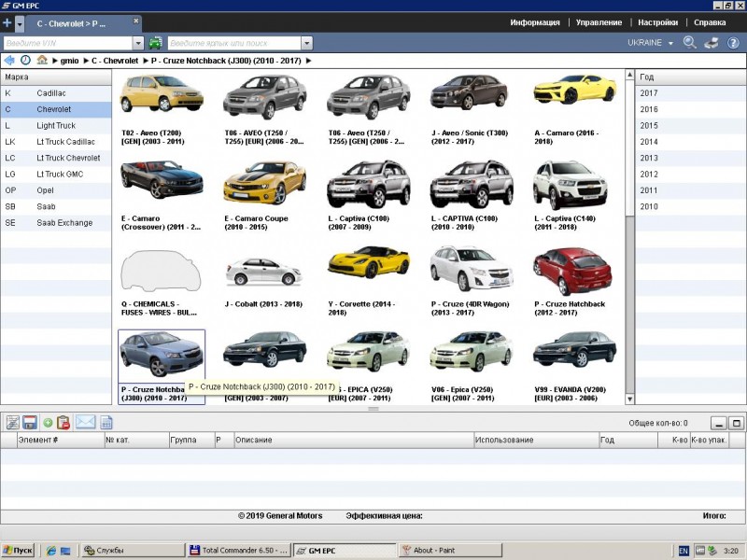
Task: Expand the VIN history dropdown
Action: point(138,43)
